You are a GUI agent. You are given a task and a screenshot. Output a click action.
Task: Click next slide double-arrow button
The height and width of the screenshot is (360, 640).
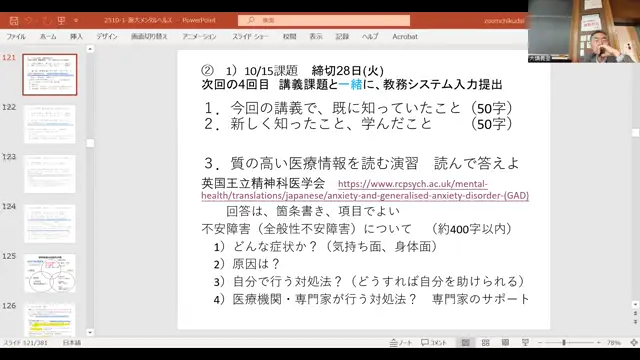click(x=635, y=322)
